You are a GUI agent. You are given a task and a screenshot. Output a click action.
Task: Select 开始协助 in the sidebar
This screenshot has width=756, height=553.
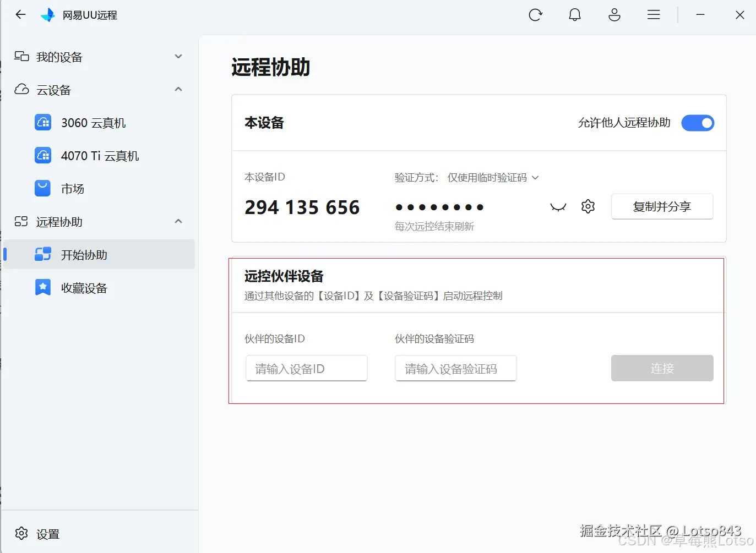85,254
